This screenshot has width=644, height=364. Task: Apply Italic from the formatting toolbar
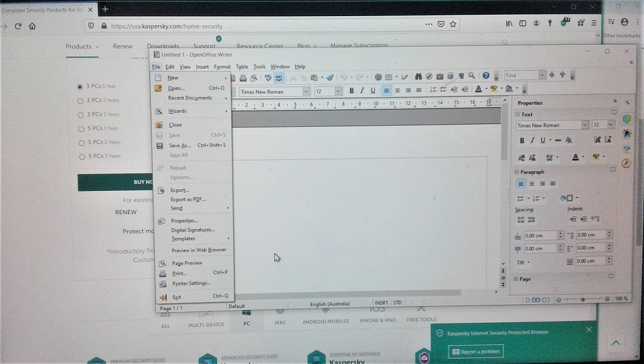point(362,90)
